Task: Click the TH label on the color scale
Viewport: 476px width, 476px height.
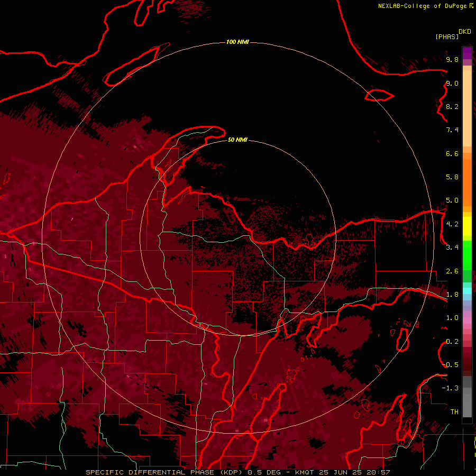Action: tap(454, 412)
